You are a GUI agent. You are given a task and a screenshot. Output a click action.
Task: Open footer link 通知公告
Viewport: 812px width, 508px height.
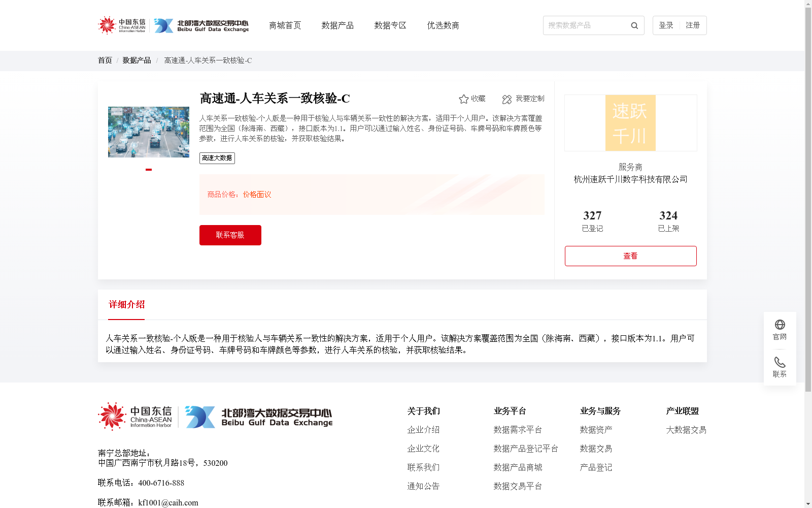423,486
